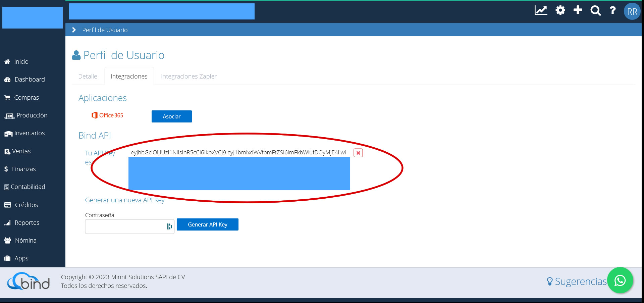Click the Perfil de Usuario breadcrumb
Viewport: 644px width, 303px height.
pyautogui.click(x=105, y=30)
